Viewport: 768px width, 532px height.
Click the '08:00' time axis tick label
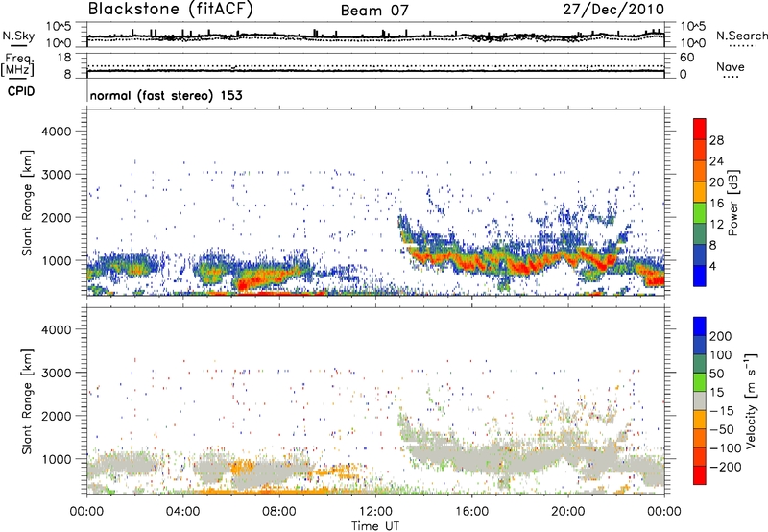coord(279,512)
